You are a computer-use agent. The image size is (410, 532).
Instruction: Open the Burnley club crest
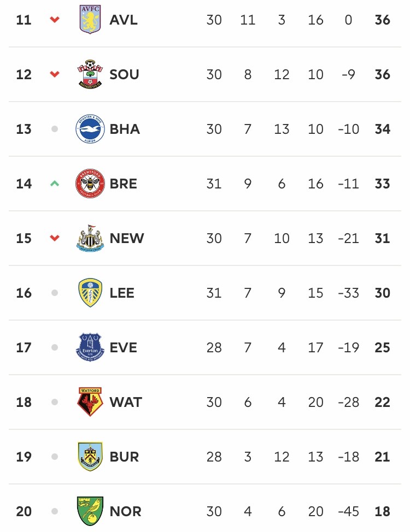pyautogui.click(x=90, y=457)
